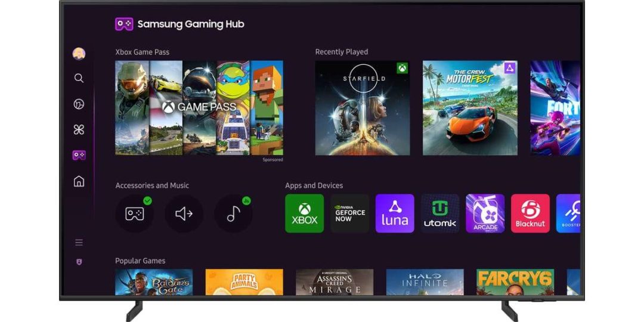
Task: Select the Gaming Hub controller sidebar icon
Action: coord(79,155)
